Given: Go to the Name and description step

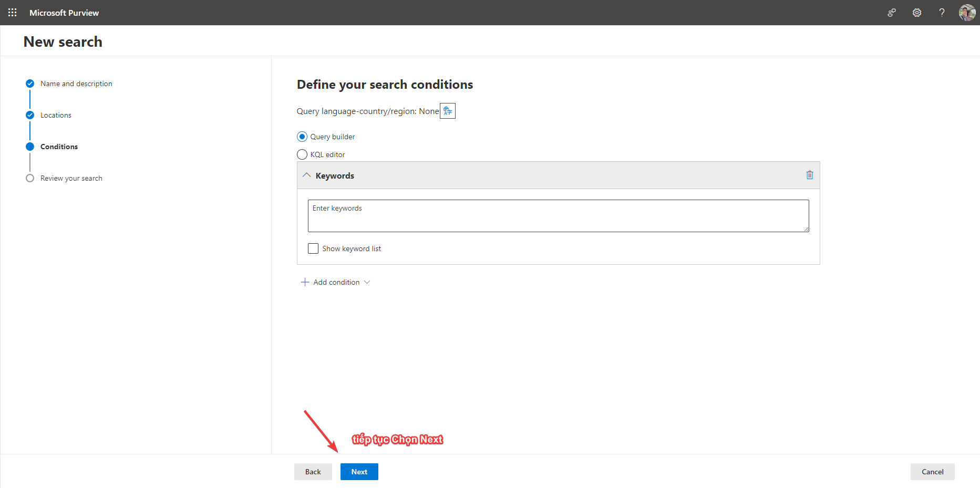Looking at the screenshot, I should pos(76,84).
